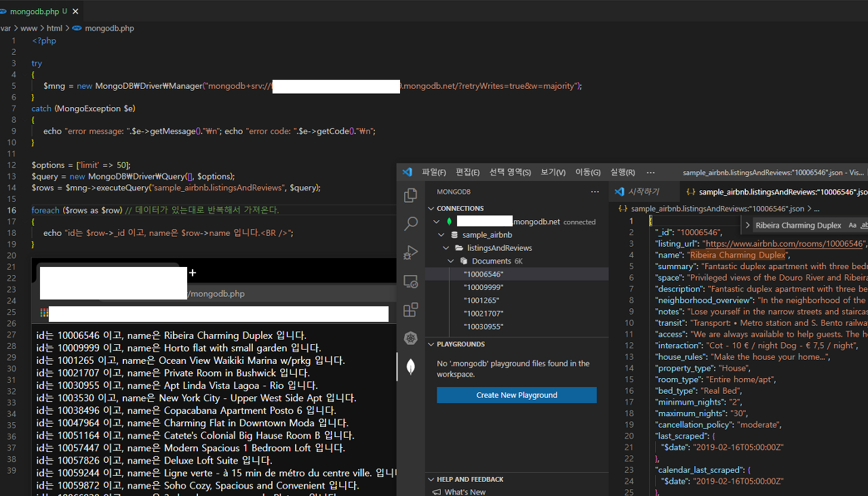Click database icon beside sample_airbnb
Image resolution: width=868 pixels, height=496 pixels.
point(454,235)
